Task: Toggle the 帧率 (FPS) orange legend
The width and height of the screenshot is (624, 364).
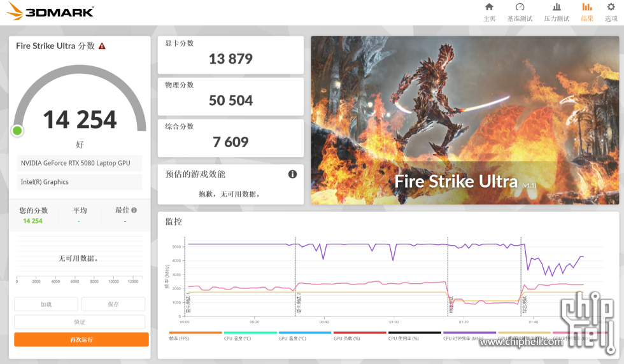Action: point(195,336)
